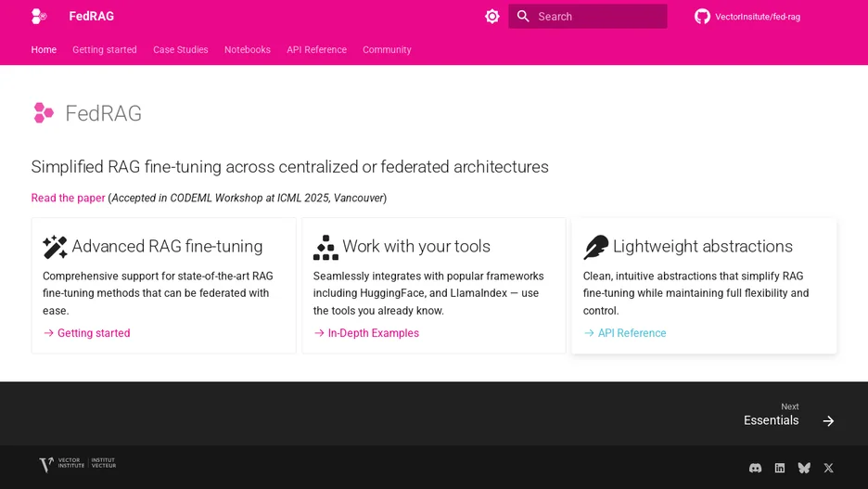Image resolution: width=868 pixels, height=489 pixels.
Task: Click the API Reference card link
Action: pos(625,333)
